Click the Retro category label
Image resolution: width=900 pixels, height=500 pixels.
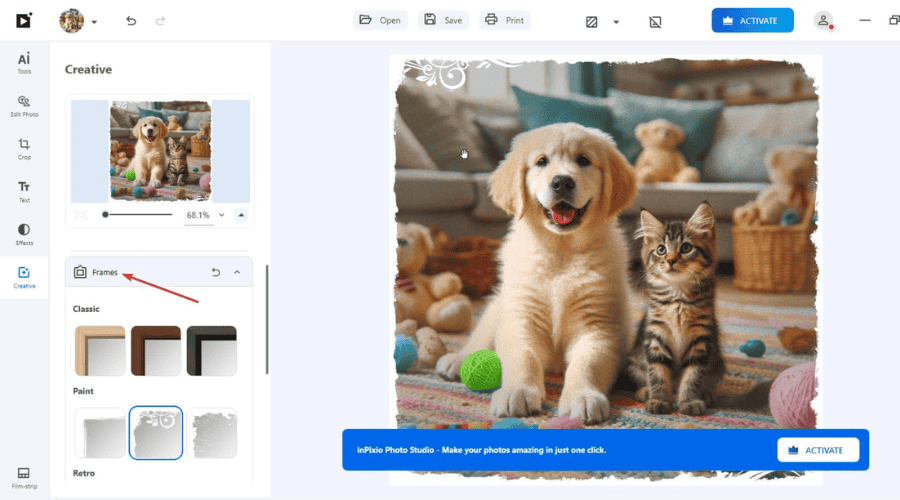tap(84, 473)
